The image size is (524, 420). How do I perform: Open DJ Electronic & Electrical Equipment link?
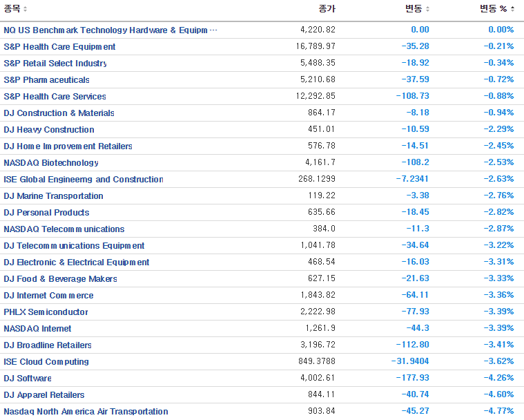(x=76, y=262)
